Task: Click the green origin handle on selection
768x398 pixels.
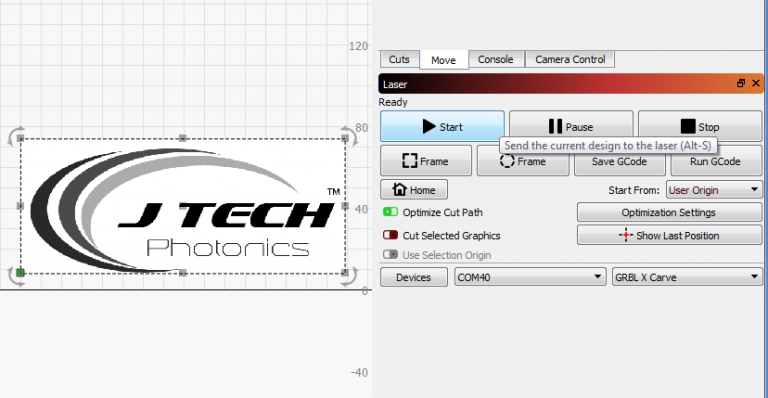Action: pyautogui.click(x=20, y=272)
